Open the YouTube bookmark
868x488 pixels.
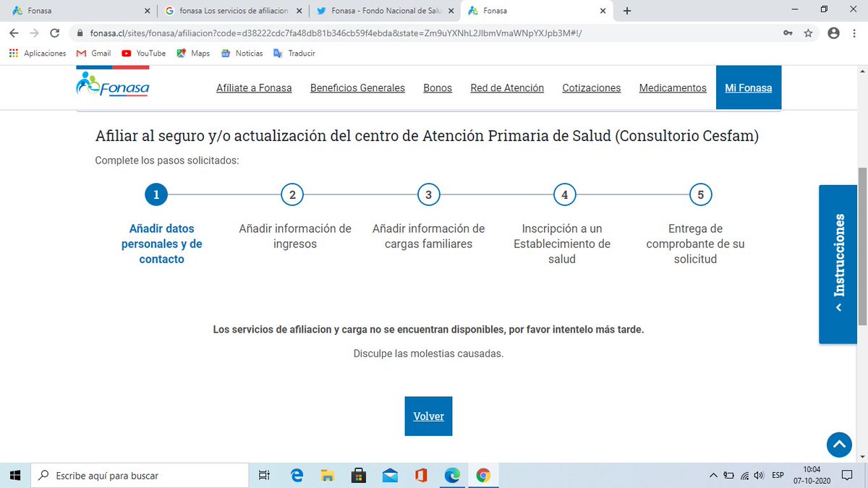coord(143,53)
